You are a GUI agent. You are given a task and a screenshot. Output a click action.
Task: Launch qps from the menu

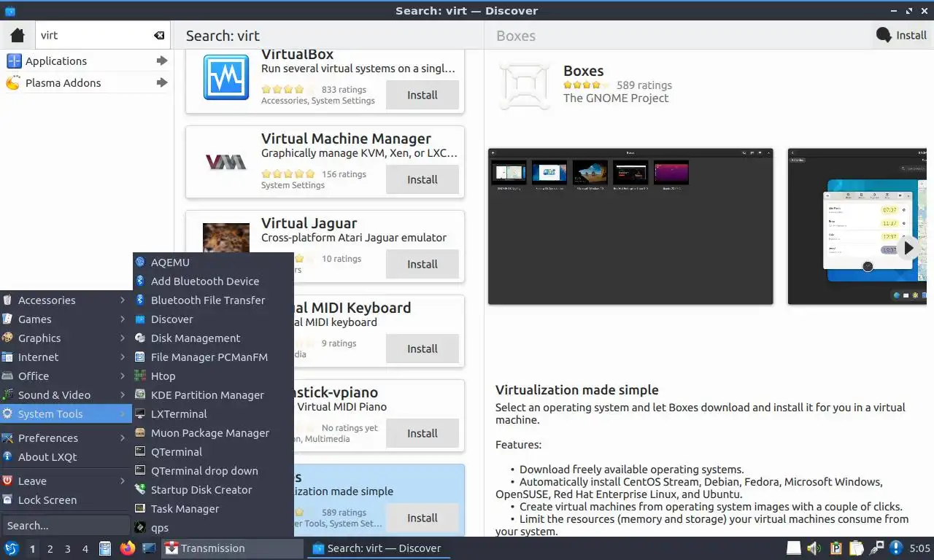pyautogui.click(x=213, y=528)
